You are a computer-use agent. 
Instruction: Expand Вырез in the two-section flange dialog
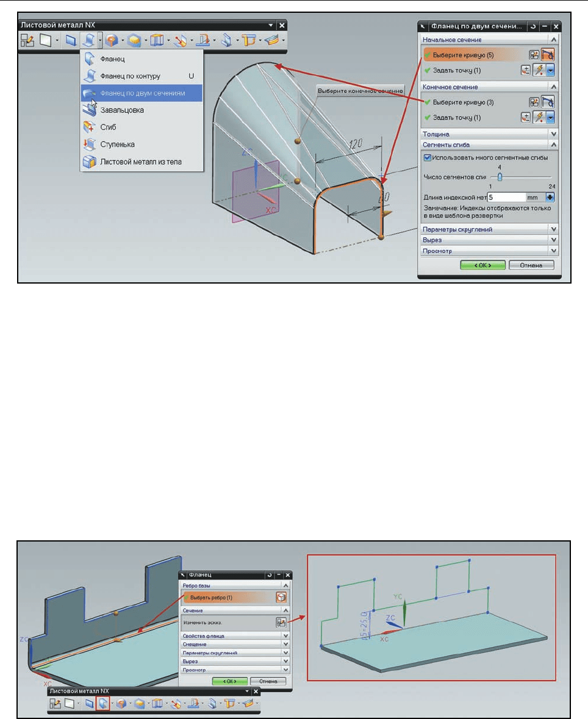[x=554, y=240]
